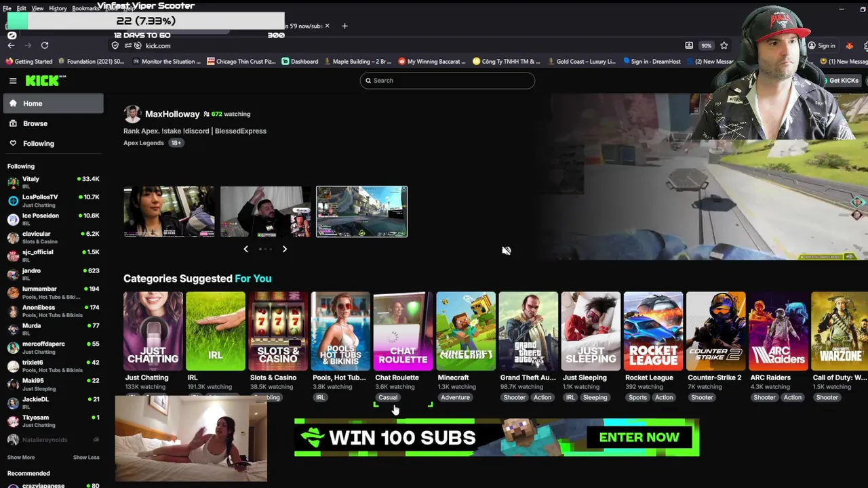Open jandro's channel from Following
The width and height of the screenshot is (868, 488).
point(54,274)
